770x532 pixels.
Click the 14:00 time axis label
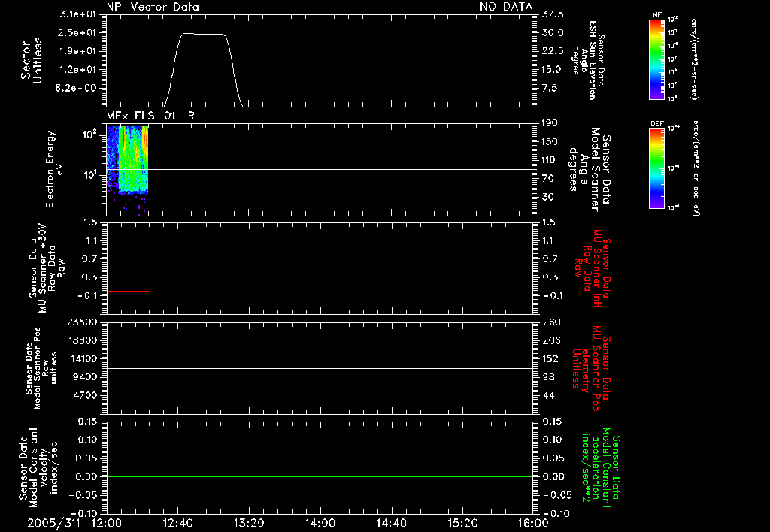[320, 523]
